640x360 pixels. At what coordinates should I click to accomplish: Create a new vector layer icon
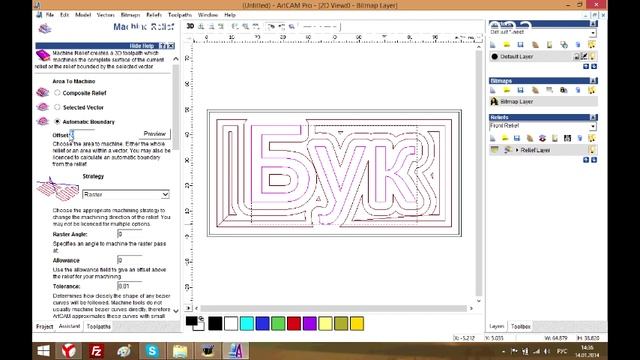pos(493,44)
